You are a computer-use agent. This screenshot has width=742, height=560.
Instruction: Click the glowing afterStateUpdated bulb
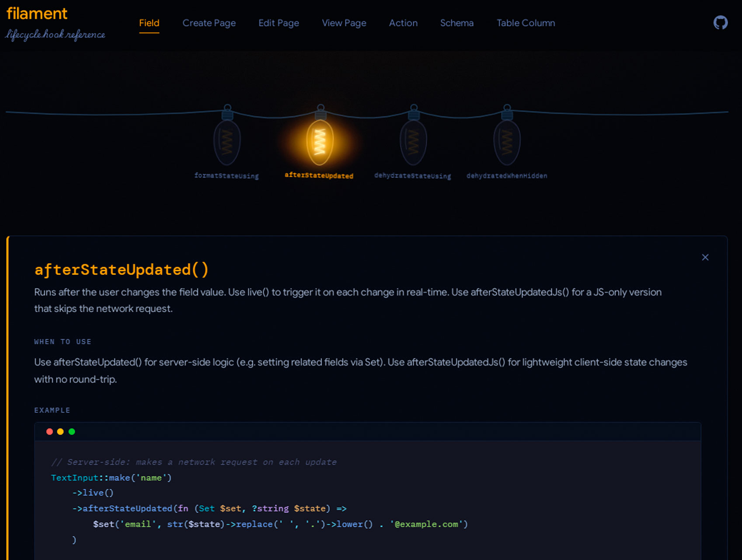[x=320, y=142]
